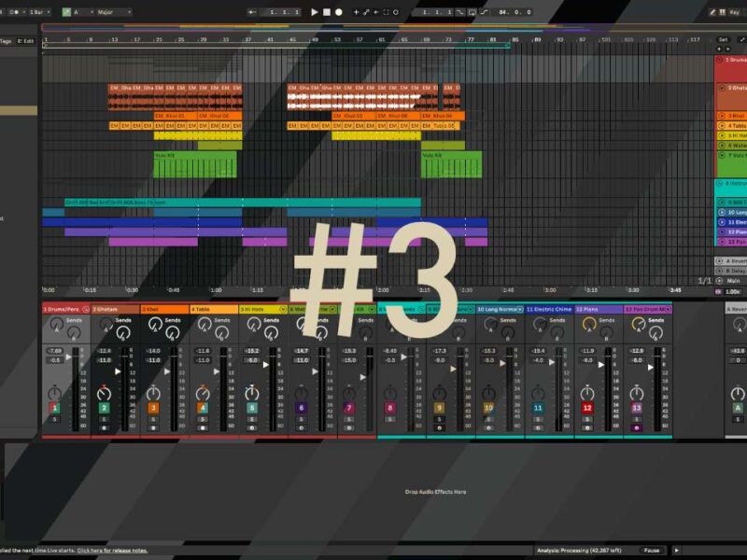Click the Pause analysis button

tap(652, 551)
